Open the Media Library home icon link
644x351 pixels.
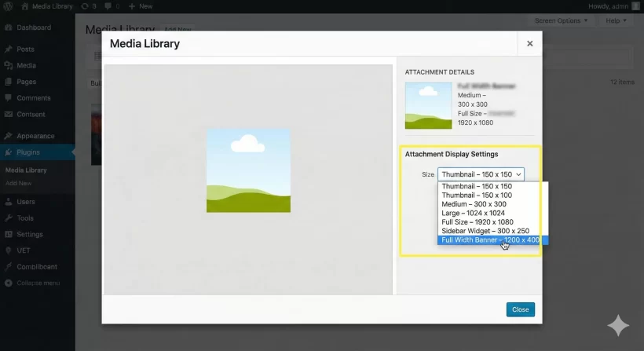[x=25, y=6]
